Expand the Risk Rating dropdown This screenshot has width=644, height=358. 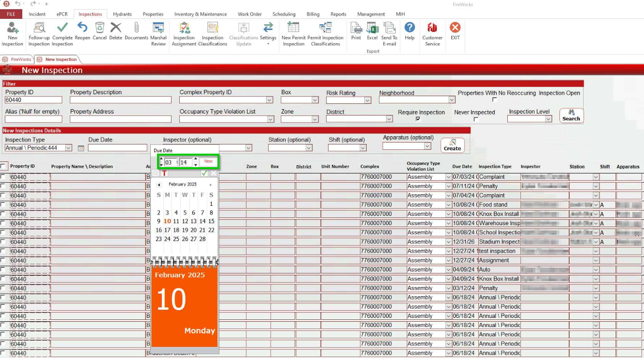[x=368, y=100]
